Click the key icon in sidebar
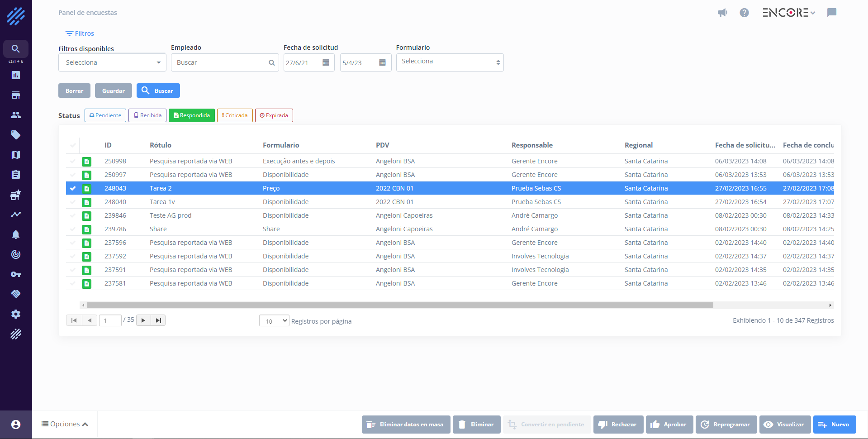Viewport: 868px width, 439px height. 16,274
